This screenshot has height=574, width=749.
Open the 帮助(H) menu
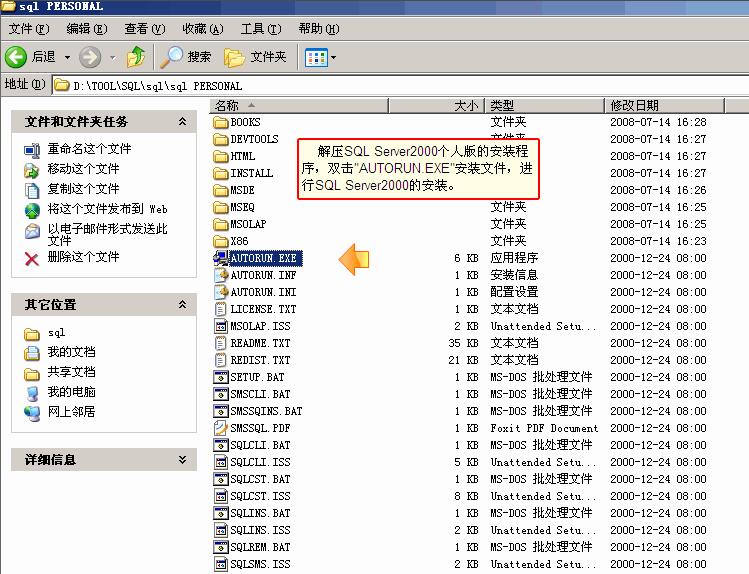point(319,29)
